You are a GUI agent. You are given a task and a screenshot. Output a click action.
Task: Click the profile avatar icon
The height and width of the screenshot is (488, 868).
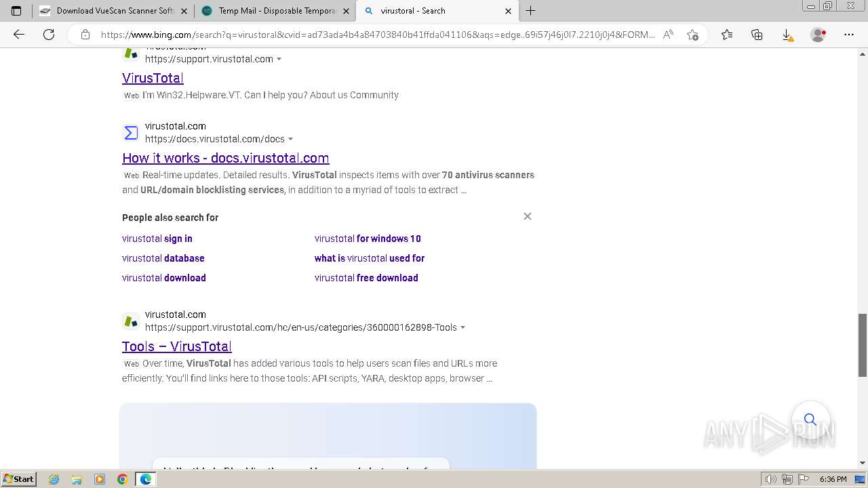[x=818, y=35]
